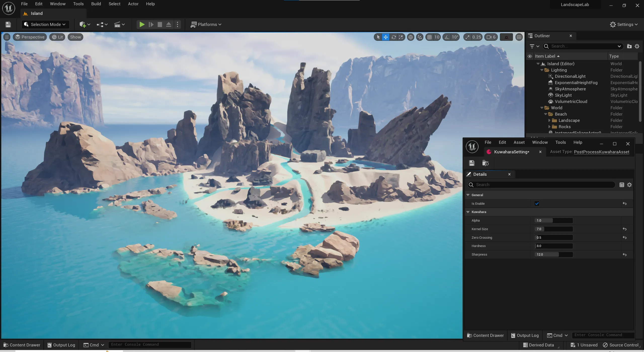Open surface snapping options
Image resolution: width=644 pixels, height=352 pixels.
pyautogui.click(x=420, y=37)
